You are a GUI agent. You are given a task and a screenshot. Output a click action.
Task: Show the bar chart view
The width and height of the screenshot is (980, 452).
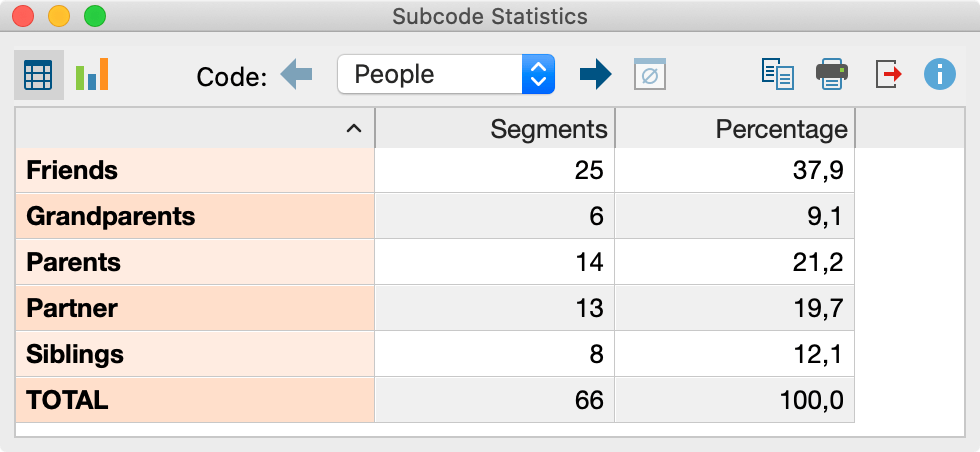pyautogui.click(x=91, y=75)
